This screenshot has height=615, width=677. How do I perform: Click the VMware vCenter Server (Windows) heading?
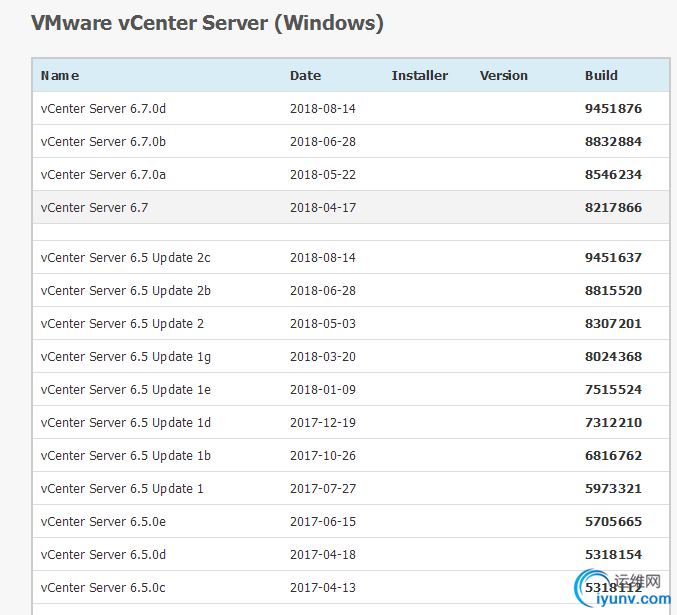click(207, 23)
